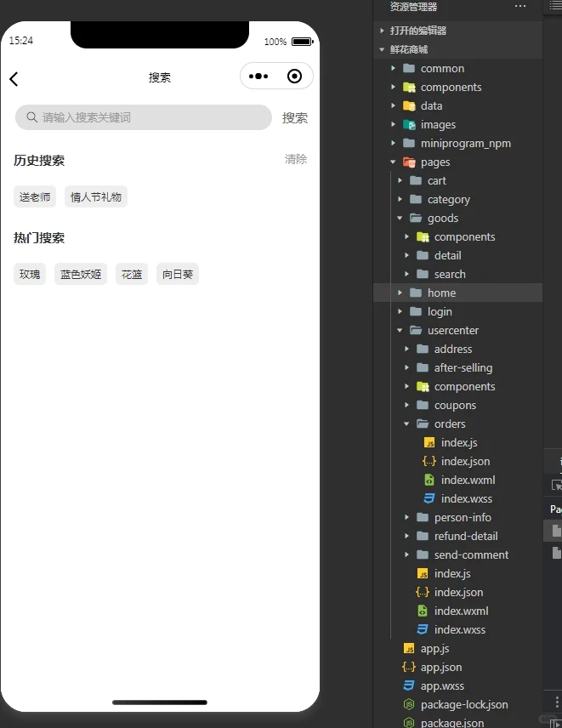The width and height of the screenshot is (562, 728).
Task: Expand the images folder arrow
Action: [x=393, y=124]
